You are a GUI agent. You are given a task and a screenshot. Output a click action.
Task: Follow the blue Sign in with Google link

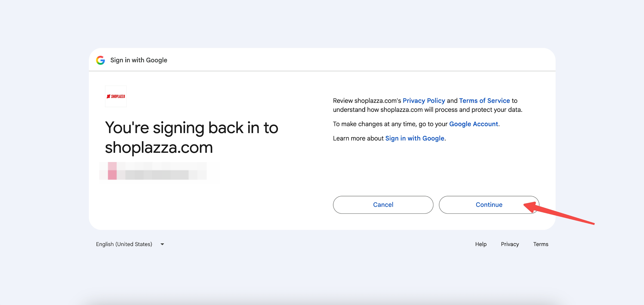pyautogui.click(x=415, y=138)
